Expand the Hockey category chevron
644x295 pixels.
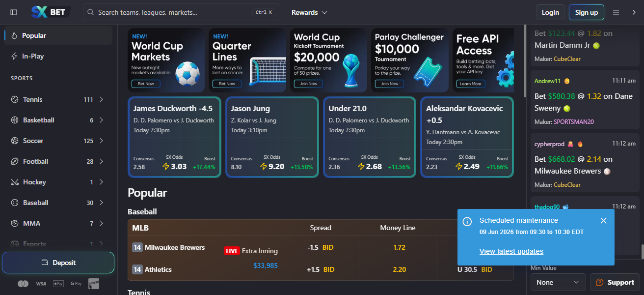point(102,182)
